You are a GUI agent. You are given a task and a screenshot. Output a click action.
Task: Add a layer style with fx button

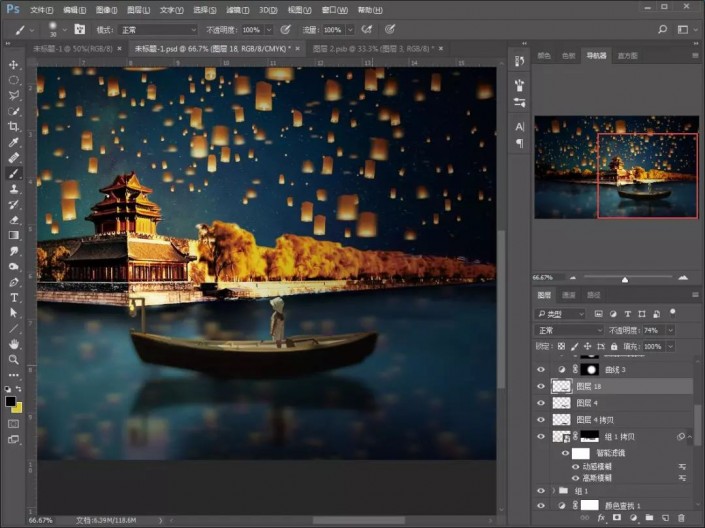point(601,518)
